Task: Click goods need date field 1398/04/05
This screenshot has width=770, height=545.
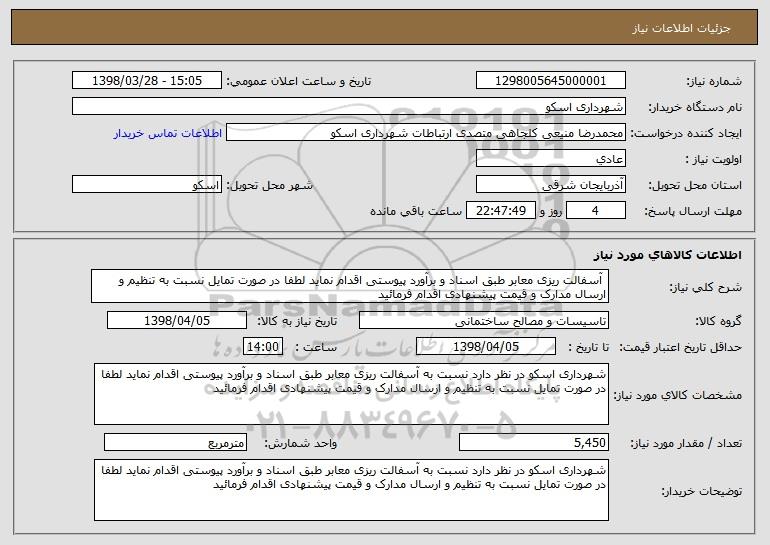Action: pos(177,321)
